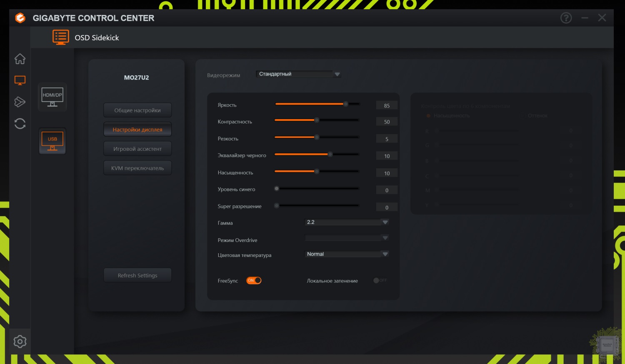
Task: Click the Яркость slider handle
Action: tap(345, 104)
